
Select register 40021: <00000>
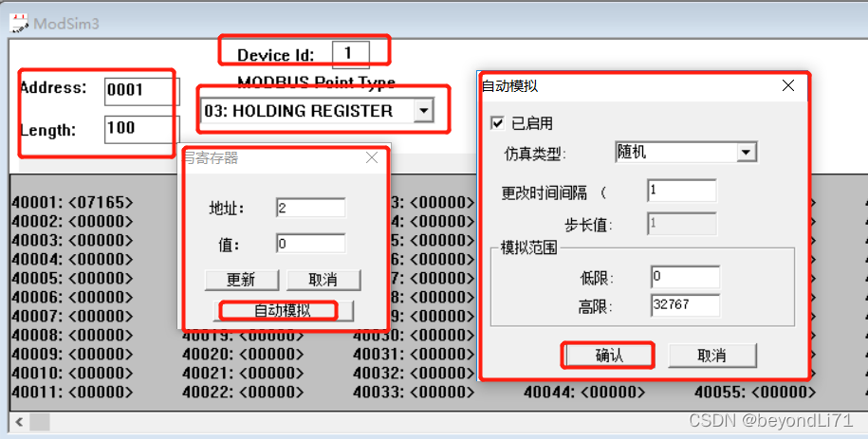[x=243, y=374]
